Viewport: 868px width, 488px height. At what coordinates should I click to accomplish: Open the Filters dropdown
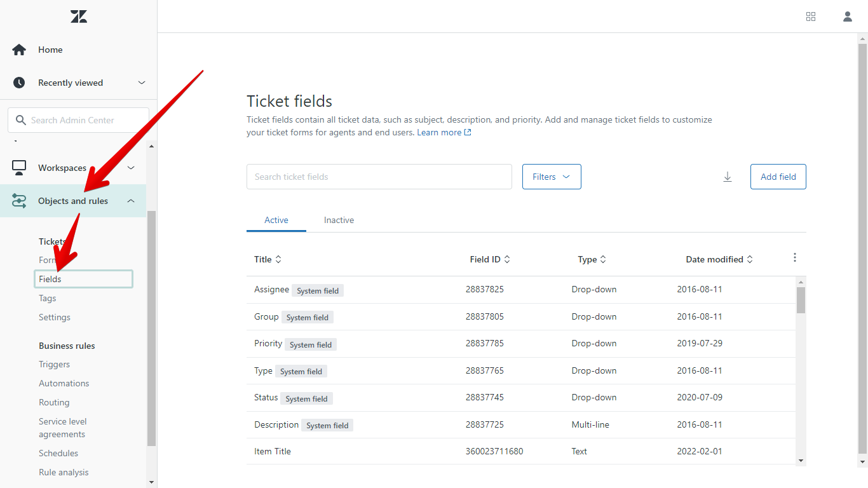pos(552,177)
